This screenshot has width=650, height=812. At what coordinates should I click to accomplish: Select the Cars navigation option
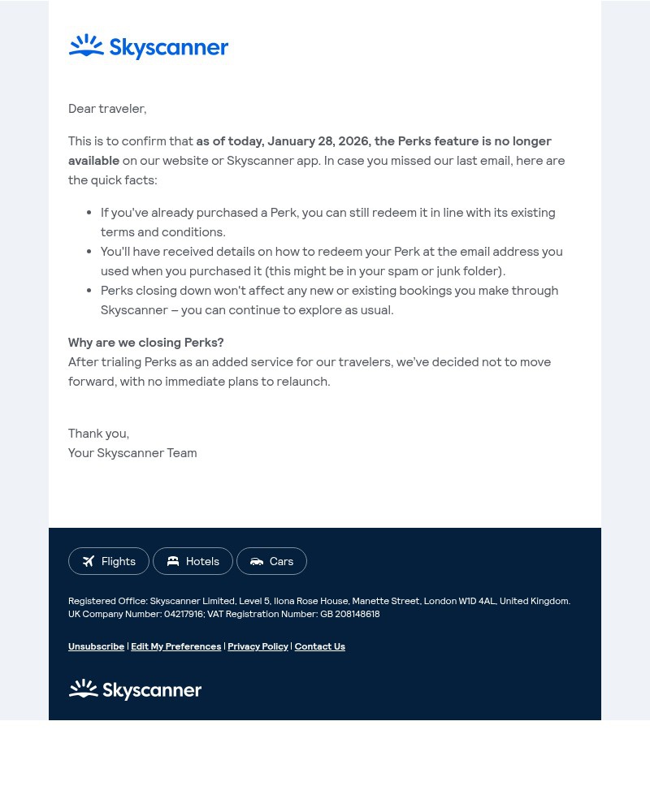271,560
